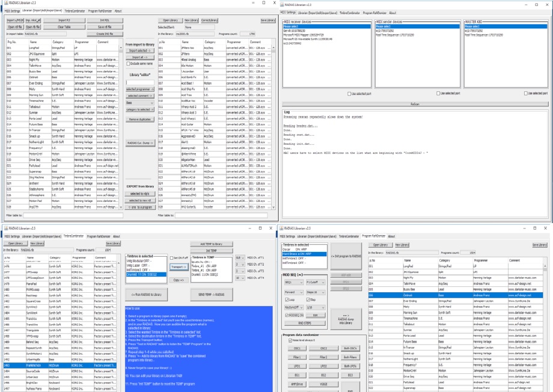Click the Filter1 randomizer button

298,357
